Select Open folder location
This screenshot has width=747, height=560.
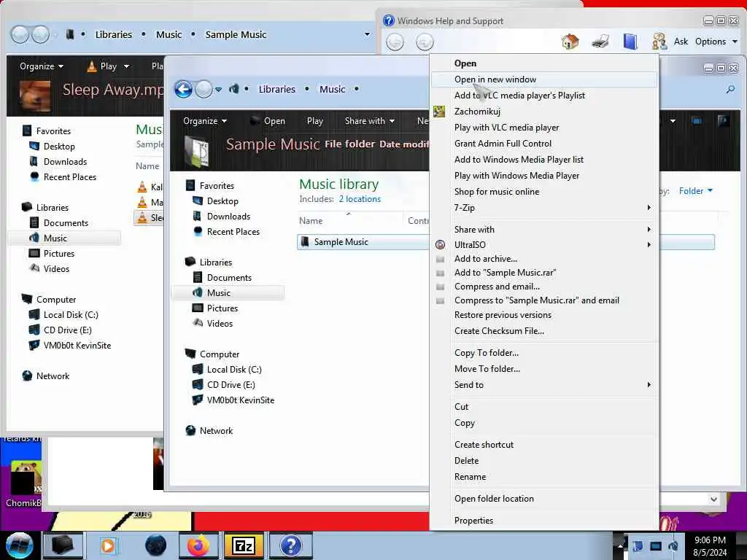544,499
